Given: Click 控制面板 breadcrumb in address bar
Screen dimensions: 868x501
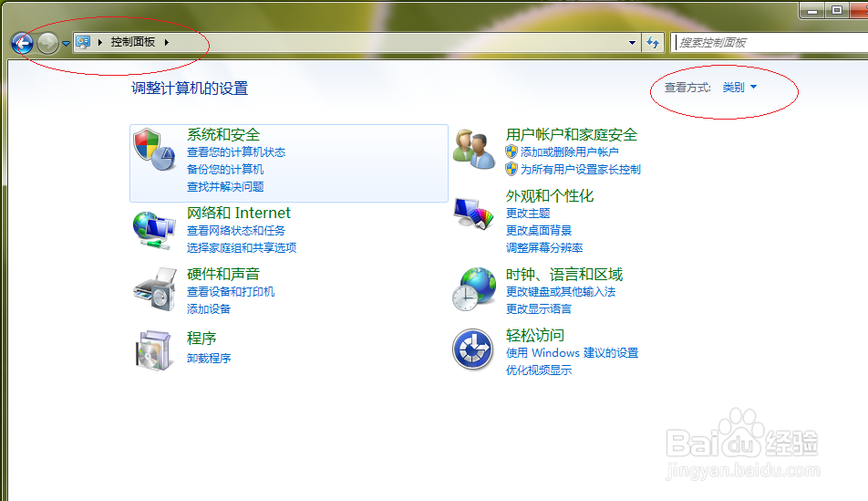Looking at the screenshot, I should point(133,42).
